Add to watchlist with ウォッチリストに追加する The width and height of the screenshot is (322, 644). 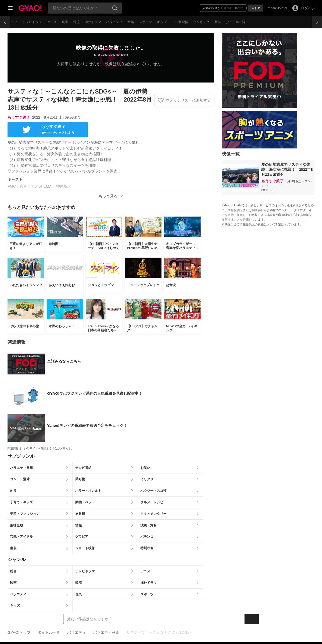tap(184, 100)
